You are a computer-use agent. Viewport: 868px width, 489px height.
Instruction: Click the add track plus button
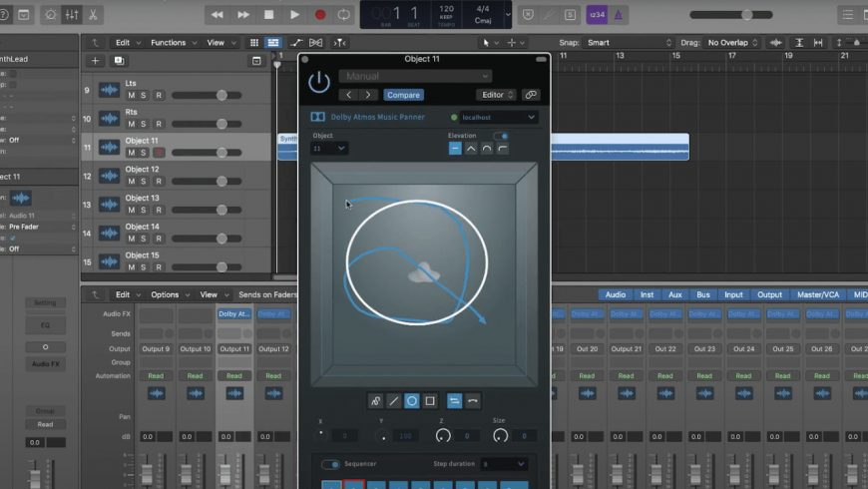tap(95, 60)
